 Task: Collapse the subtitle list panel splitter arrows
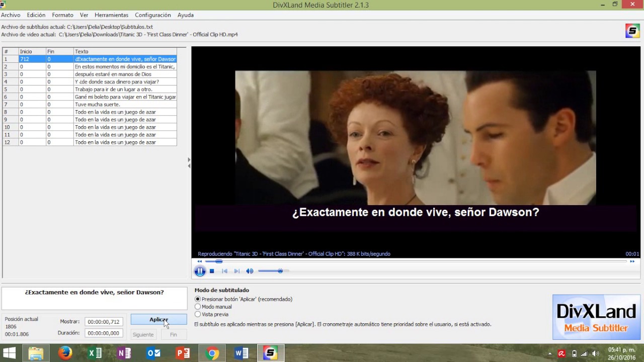[x=189, y=163]
